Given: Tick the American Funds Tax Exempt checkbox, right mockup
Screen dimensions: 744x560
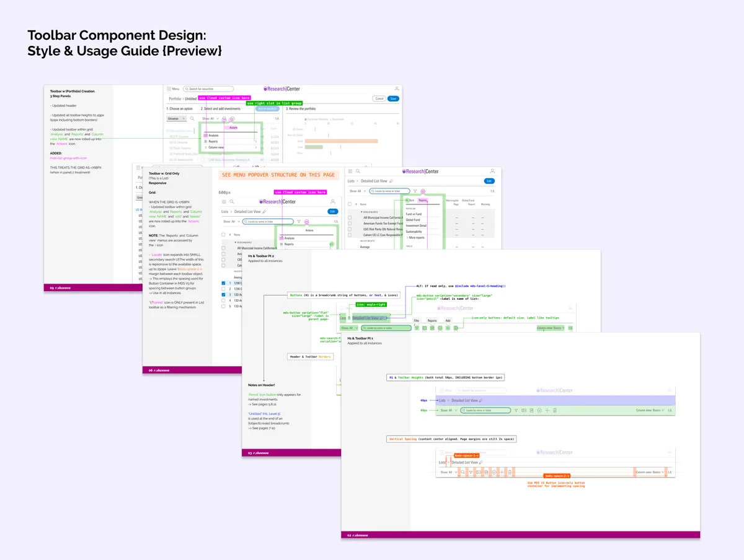Looking at the screenshot, I should pos(350,224).
